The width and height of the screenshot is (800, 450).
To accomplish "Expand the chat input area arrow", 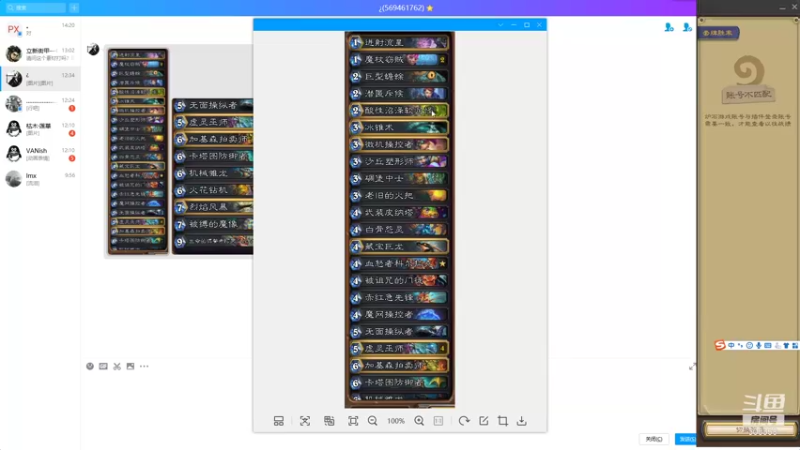I will (x=692, y=366).
